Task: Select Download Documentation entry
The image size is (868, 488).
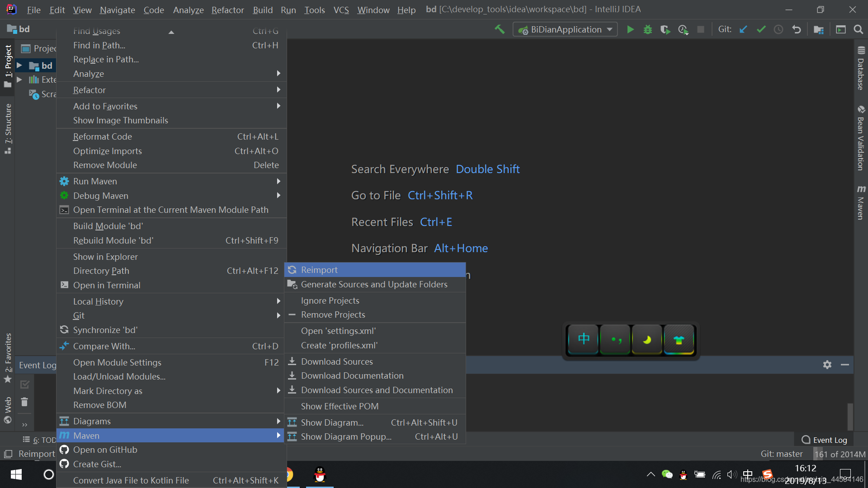Action: (375, 375)
